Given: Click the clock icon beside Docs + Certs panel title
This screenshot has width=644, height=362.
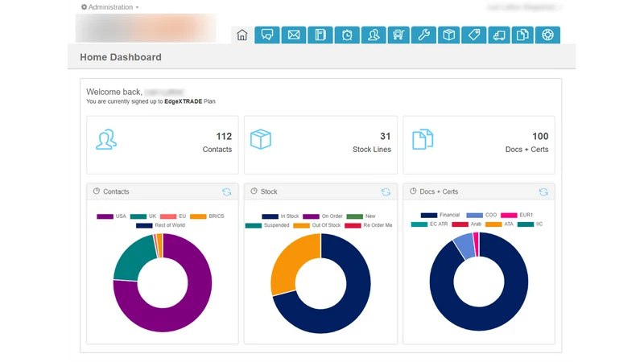Looking at the screenshot, I should (x=413, y=191).
